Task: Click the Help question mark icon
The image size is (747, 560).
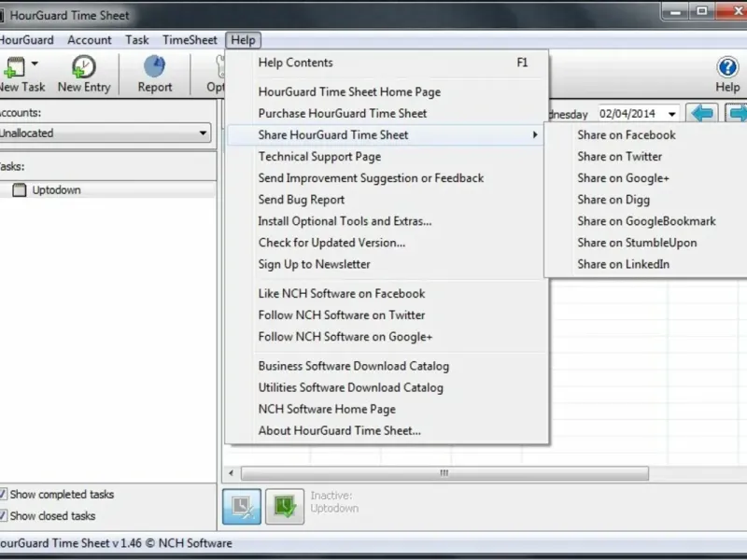Action: tap(727, 67)
